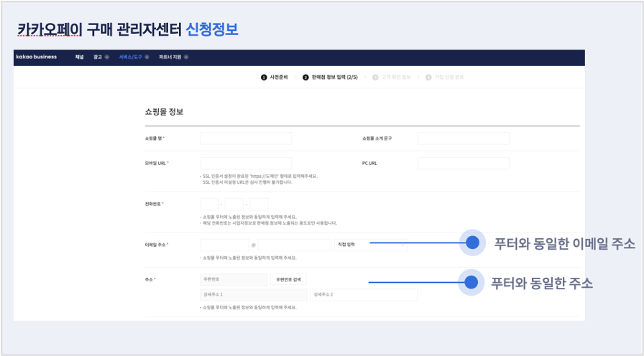Select step 2 판매점 정보 입력 (2/5)
The width and height of the screenshot is (644, 356).
[x=330, y=77]
